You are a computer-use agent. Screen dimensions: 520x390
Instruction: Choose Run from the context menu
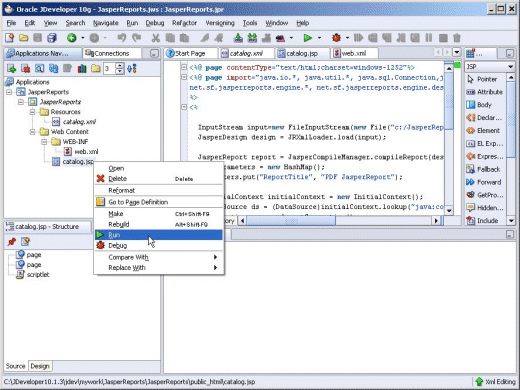pos(159,235)
